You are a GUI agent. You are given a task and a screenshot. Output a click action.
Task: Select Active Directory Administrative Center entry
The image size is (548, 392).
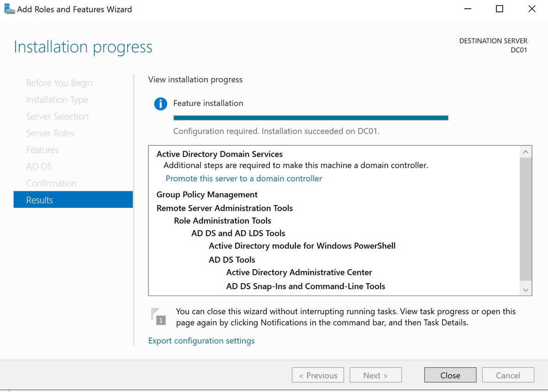(299, 272)
